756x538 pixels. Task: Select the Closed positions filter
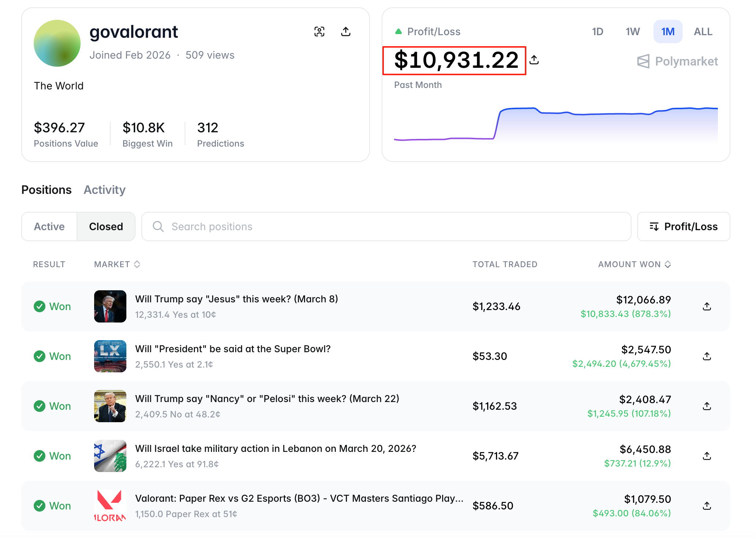106,226
